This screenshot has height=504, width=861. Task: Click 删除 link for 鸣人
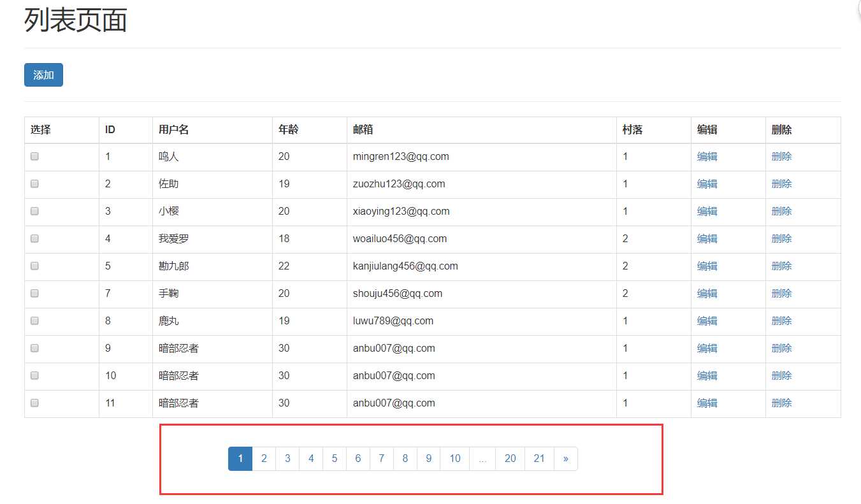click(x=781, y=157)
